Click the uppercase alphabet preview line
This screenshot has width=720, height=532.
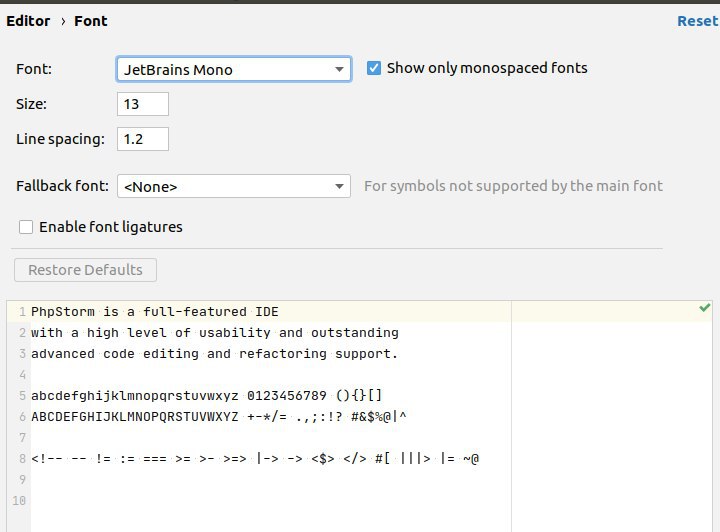tap(219, 417)
